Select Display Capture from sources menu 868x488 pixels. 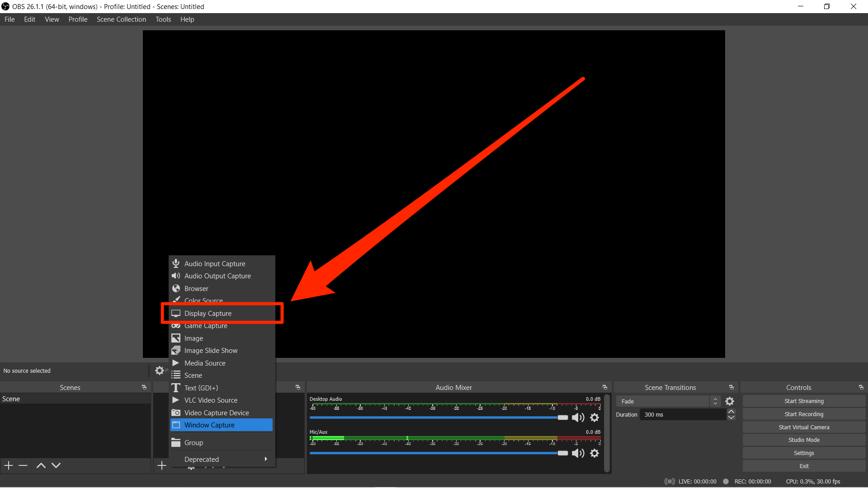pyautogui.click(x=208, y=313)
